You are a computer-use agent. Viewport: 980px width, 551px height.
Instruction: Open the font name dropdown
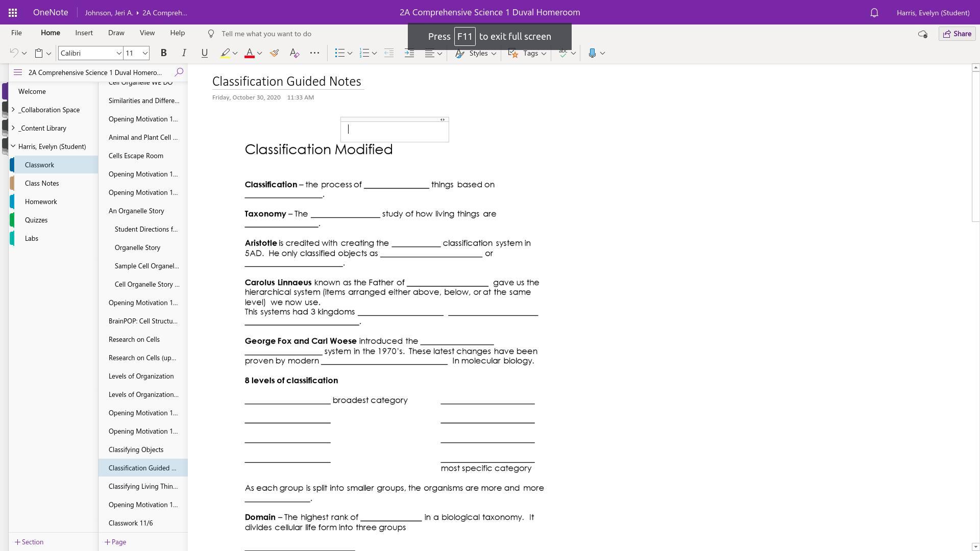(x=118, y=53)
